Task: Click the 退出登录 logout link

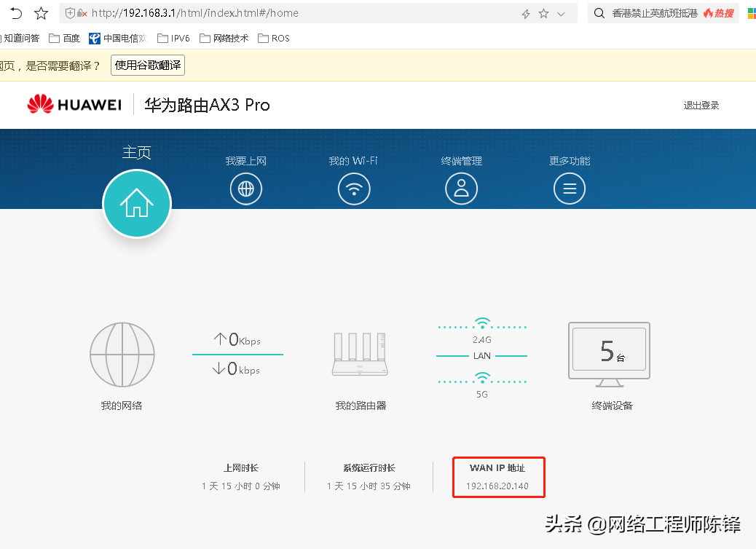Action: click(701, 106)
